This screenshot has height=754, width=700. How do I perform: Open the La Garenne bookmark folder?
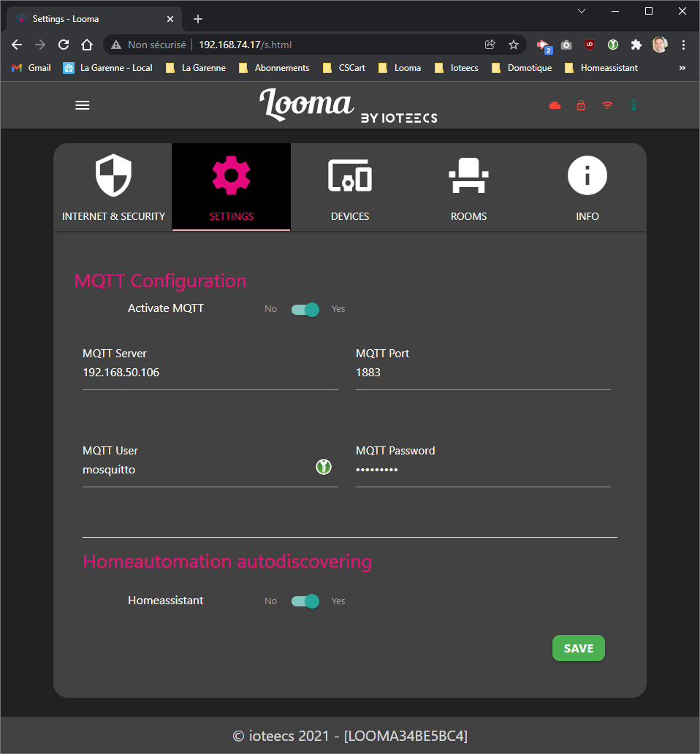196,68
